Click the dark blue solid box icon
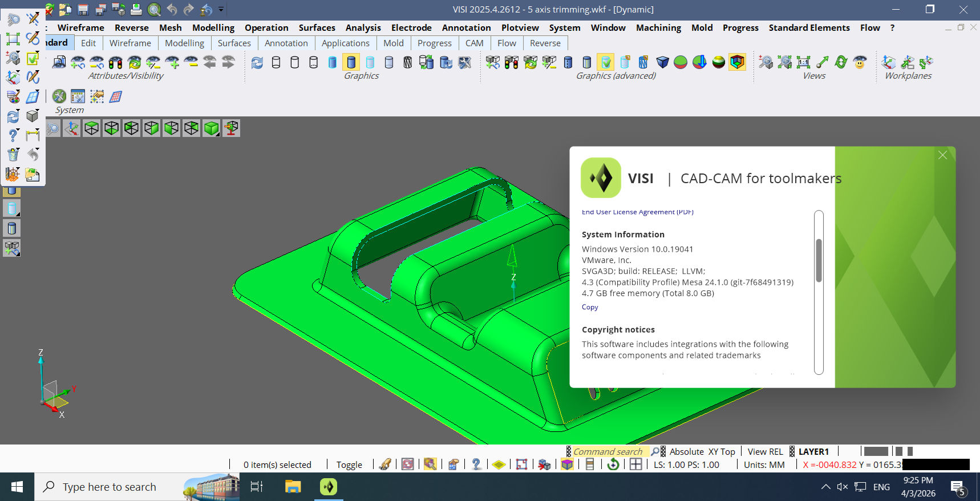Image resolution: width=980 pixels, height=501 pixels. pyautogui.click(x=662, y=62)
